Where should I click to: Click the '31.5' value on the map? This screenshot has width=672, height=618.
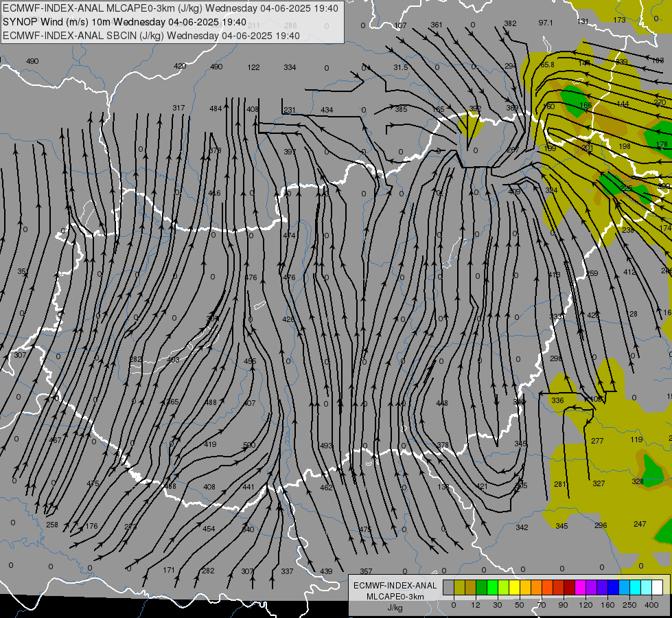[x=401, y=67]
